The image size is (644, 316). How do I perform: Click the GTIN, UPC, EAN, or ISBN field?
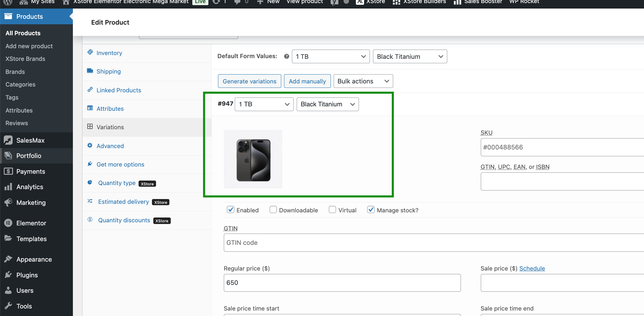pos(562,182)
